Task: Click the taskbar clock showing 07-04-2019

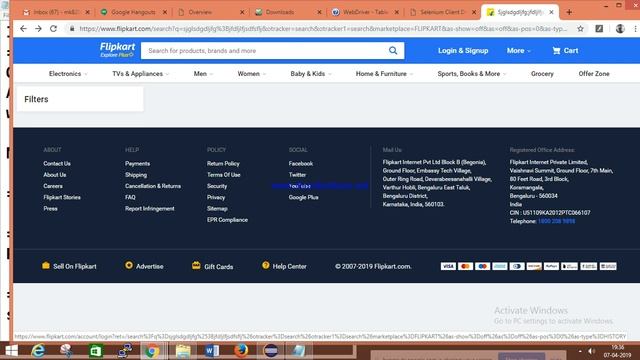Action: [x=617, y=351]
